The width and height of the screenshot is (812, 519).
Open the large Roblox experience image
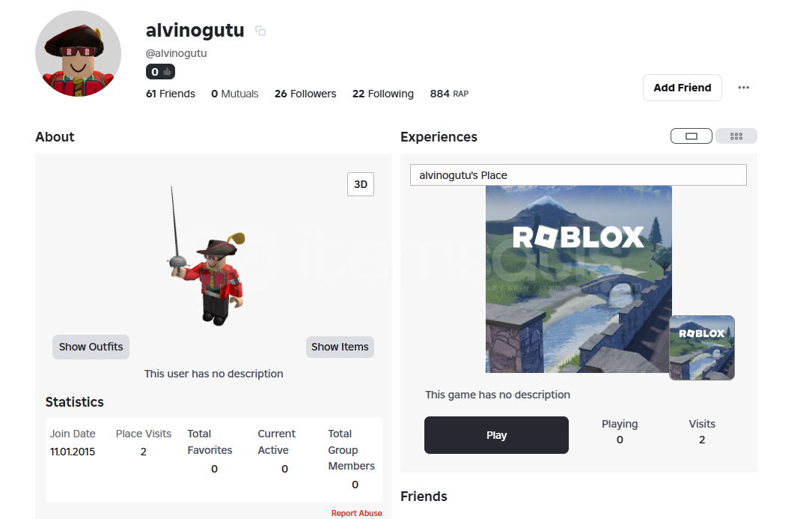pos(579,279)
